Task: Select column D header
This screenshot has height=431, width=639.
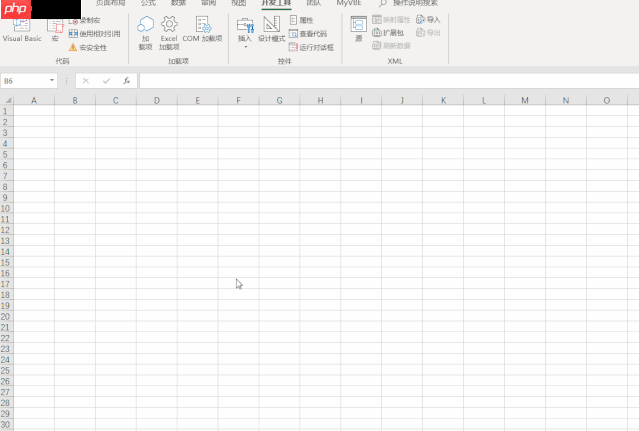Action: (x=157, y=100)
